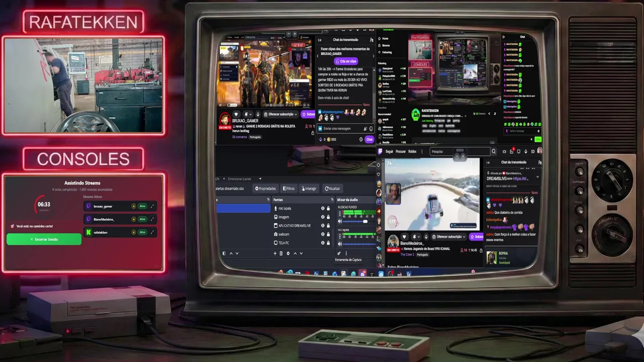This screenshot has width=644, height=362.
Task: Open Filtros in OBS source toolbar
Action: [x=289, y=189]
